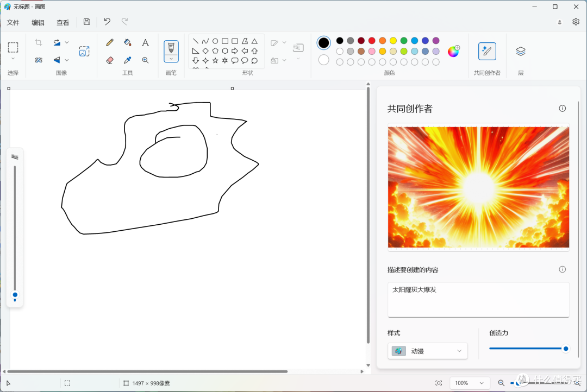Select the Pencil tool

110,43
